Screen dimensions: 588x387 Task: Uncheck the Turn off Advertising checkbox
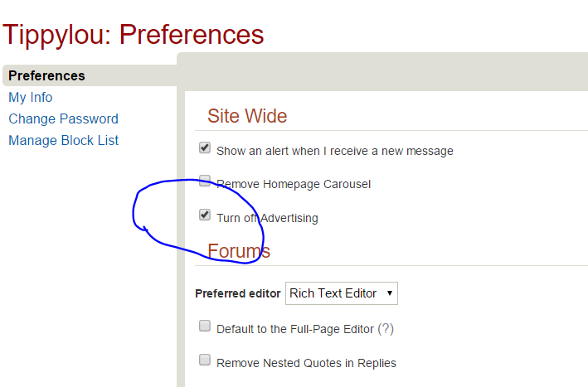tap(205, 215)
